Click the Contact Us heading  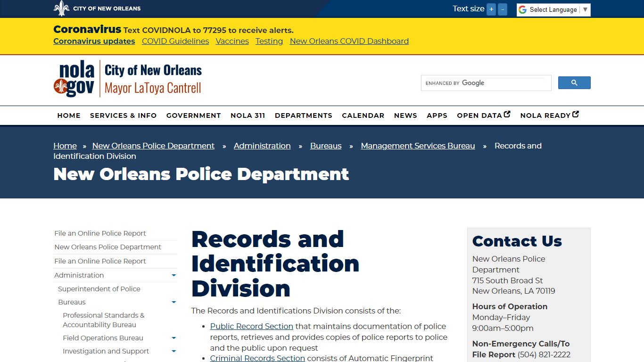(x=517, y=241)
